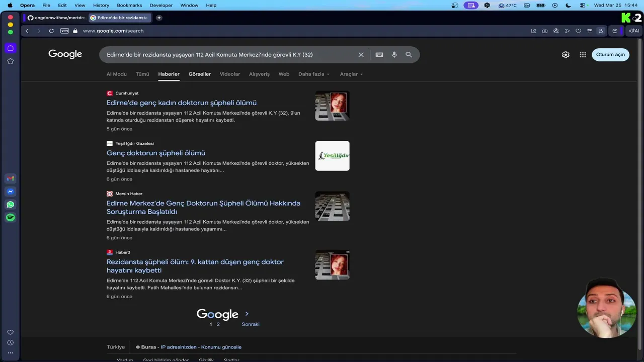Open the Developer menu in menu bar
This screenshot has height=362, width=644.
click(x=161, y=5)
